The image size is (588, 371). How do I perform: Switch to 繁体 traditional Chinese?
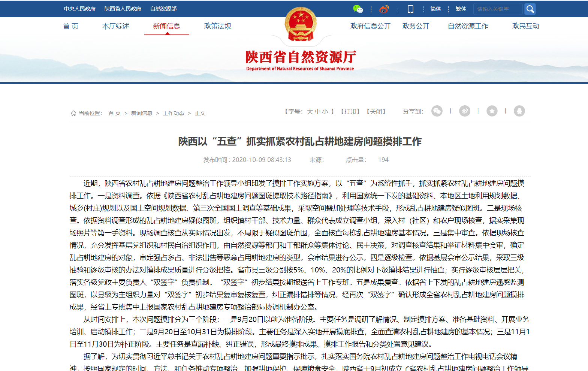click(461, 9)
